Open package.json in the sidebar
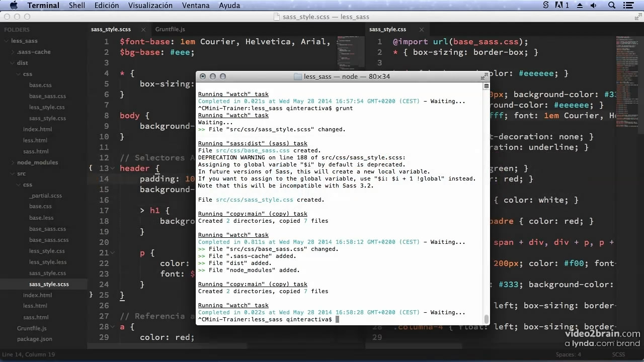 click(x=35, y=339)
